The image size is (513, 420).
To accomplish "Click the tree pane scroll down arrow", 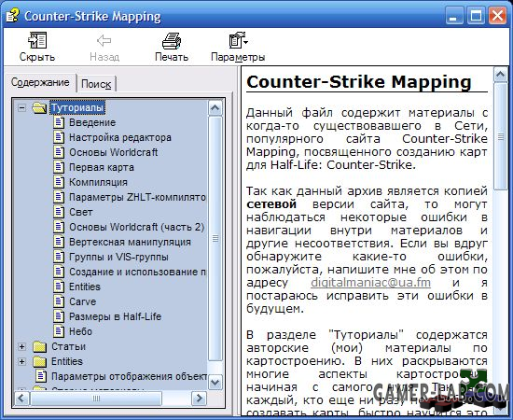I will pos(215,382).
